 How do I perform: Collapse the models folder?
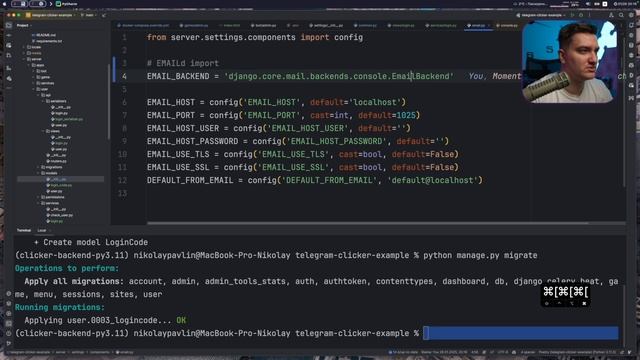coord(38,173)
